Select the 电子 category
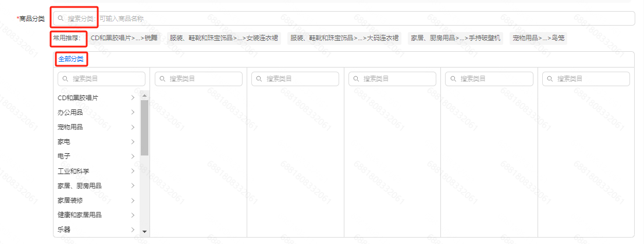The height and width of the screenshot is (244, 644). [x=64, y=156]
